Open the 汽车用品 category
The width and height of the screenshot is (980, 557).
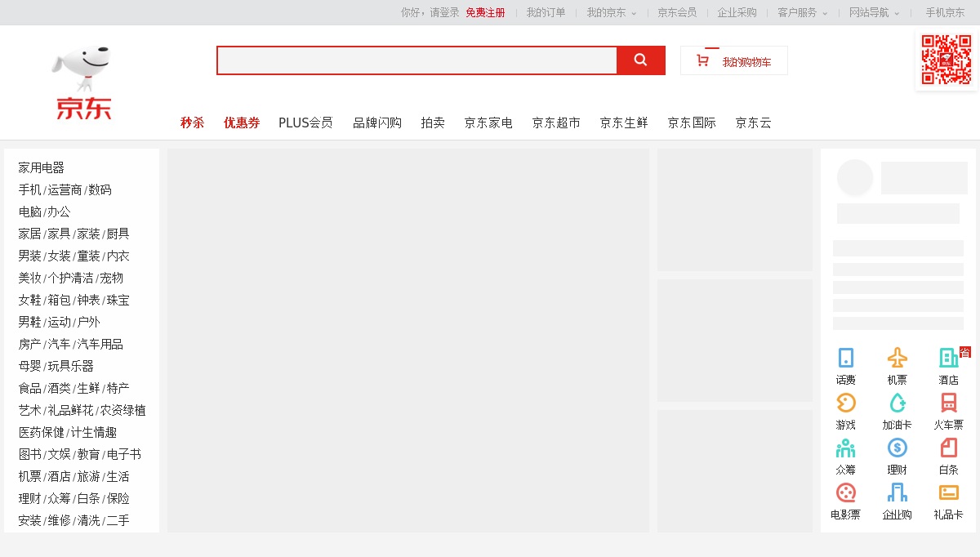pyautogui.click(x=100, y=344)
